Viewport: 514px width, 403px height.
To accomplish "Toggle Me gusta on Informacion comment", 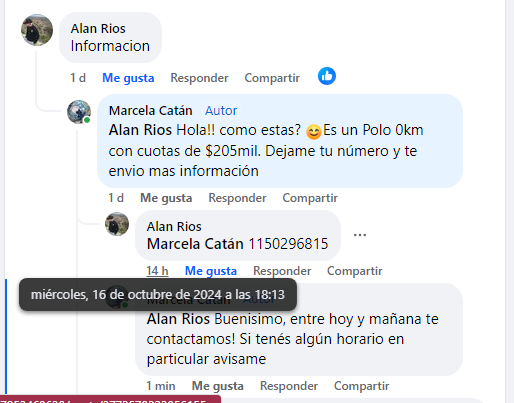I will coord(128,78).
